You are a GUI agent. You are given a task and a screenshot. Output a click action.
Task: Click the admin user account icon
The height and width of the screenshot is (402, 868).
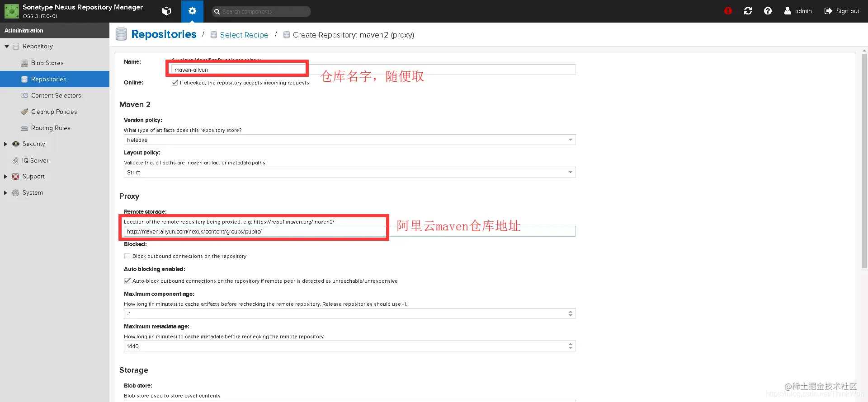click(788, 11)
